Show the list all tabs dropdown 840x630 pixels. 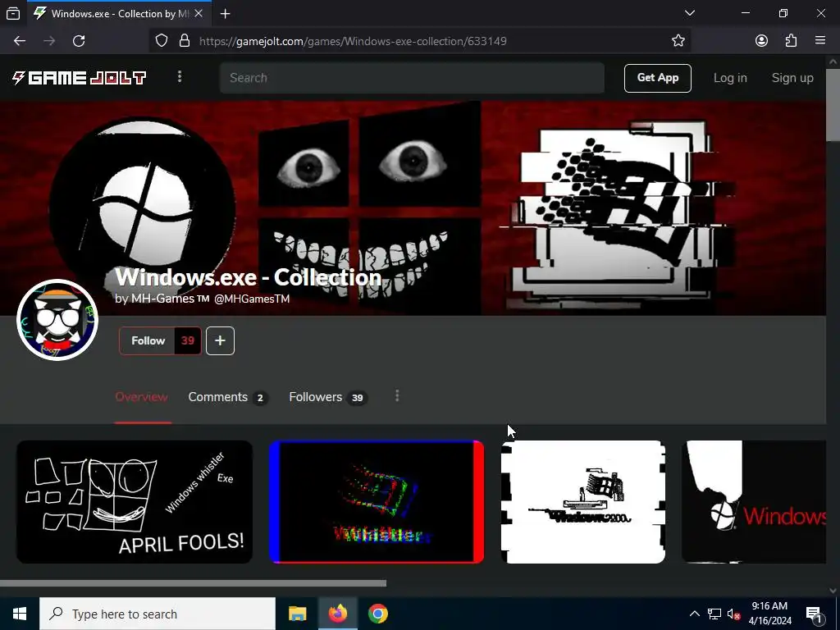pyautogui.click(x=690, y=13)
